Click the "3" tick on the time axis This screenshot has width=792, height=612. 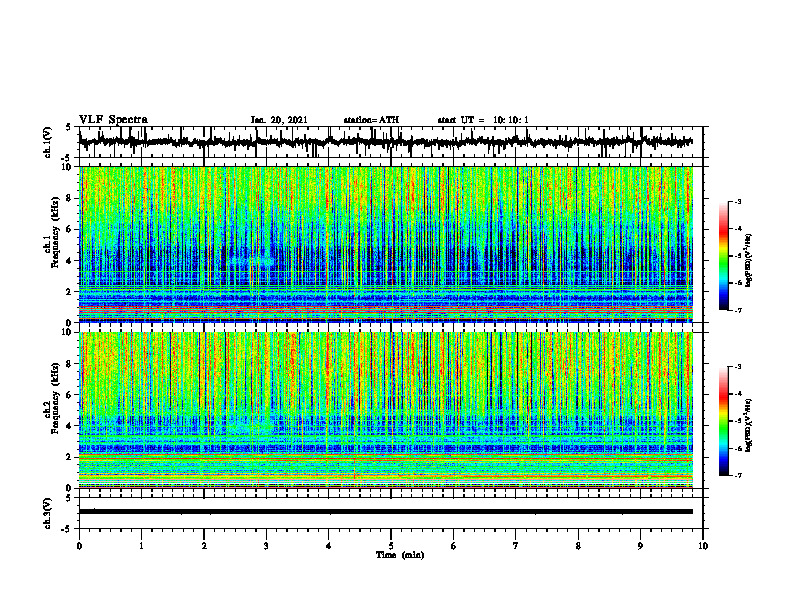266,546
